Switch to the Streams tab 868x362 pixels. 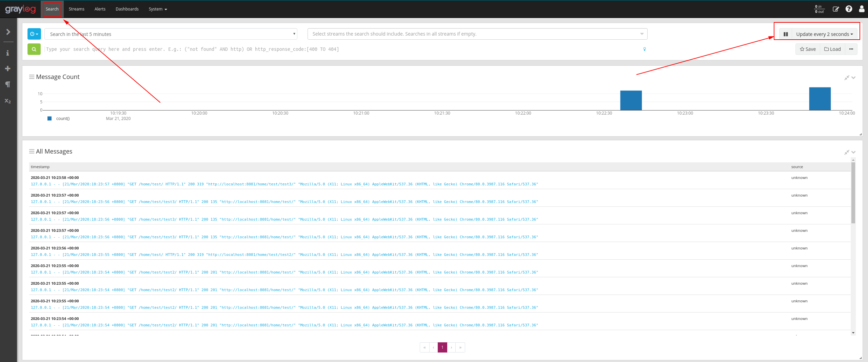click(x=76, y=9)
